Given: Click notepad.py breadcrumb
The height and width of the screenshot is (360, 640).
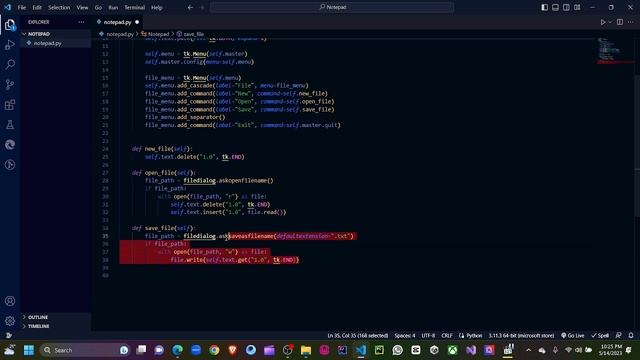Looking at the screenshot, I should click(x=120, y=34).
